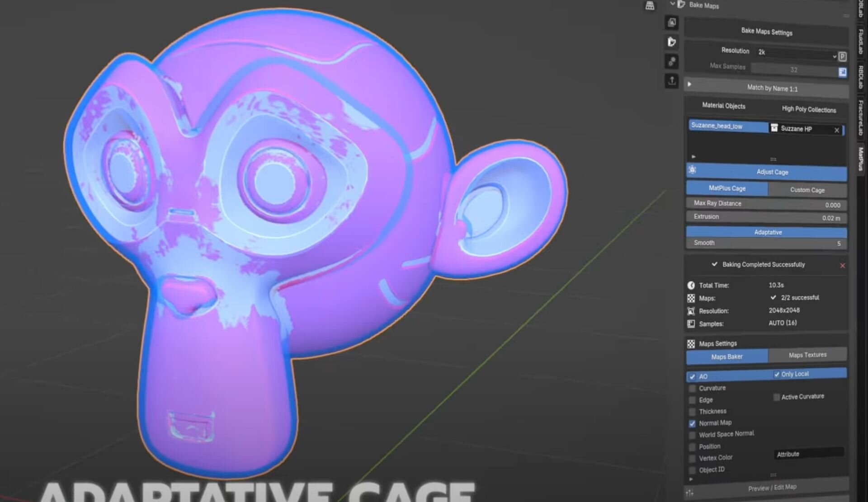Viewport: 868px width, 502px height.
Task: Click the sliders icon left of Preview / Edit Map
Action: click(689, 493)
